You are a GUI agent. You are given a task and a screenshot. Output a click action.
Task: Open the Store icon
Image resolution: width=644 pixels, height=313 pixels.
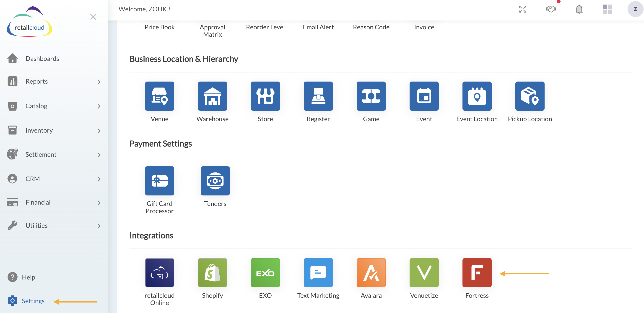[265, 96]
